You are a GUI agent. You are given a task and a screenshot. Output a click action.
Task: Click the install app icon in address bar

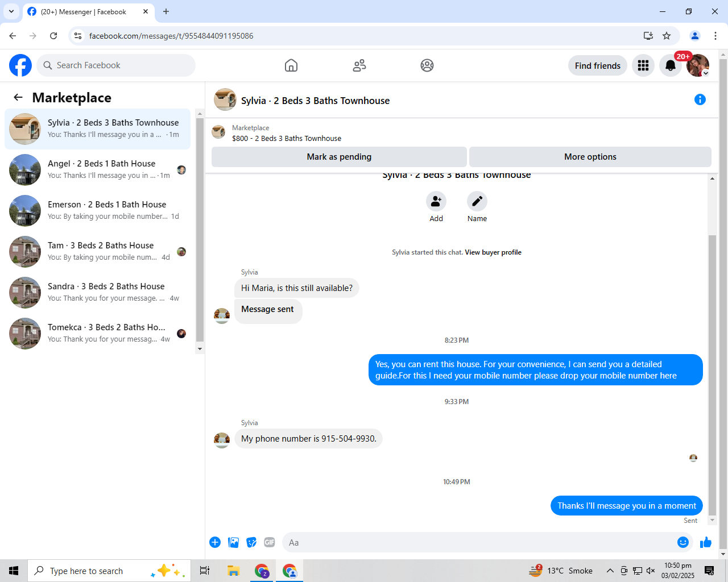point(648,36)
